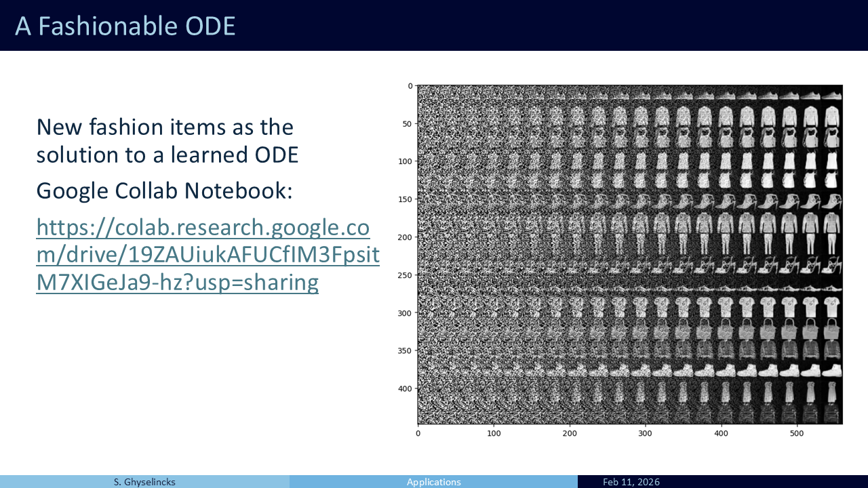Viewport: 868px width, 488px height.
Task: Click author name 'S. Ghyselincks' in footer
Action: 144,482
